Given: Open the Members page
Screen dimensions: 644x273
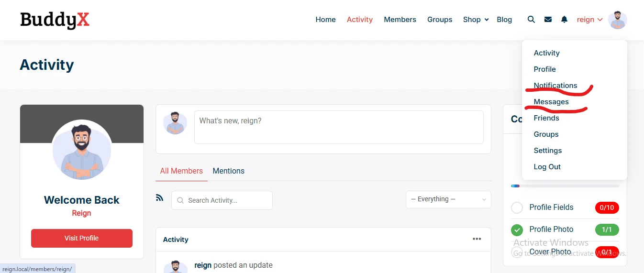Looking at the screenshot, I should (x=400, y=20).
